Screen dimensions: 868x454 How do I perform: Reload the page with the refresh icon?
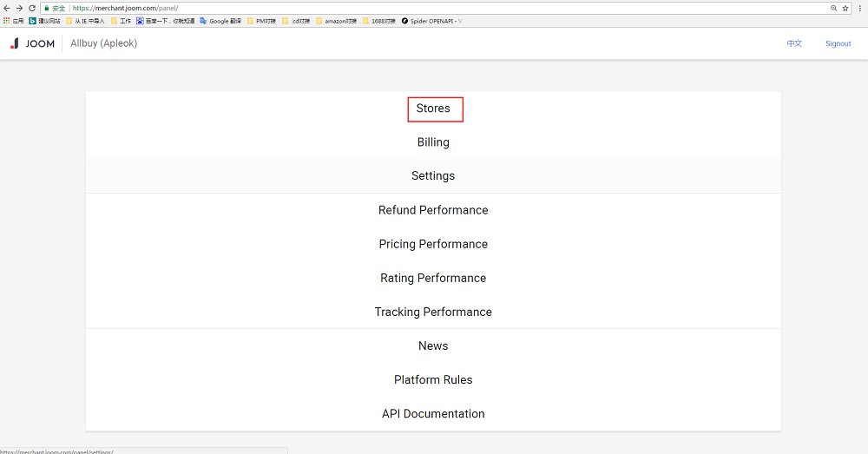click(x=32, y=8)
